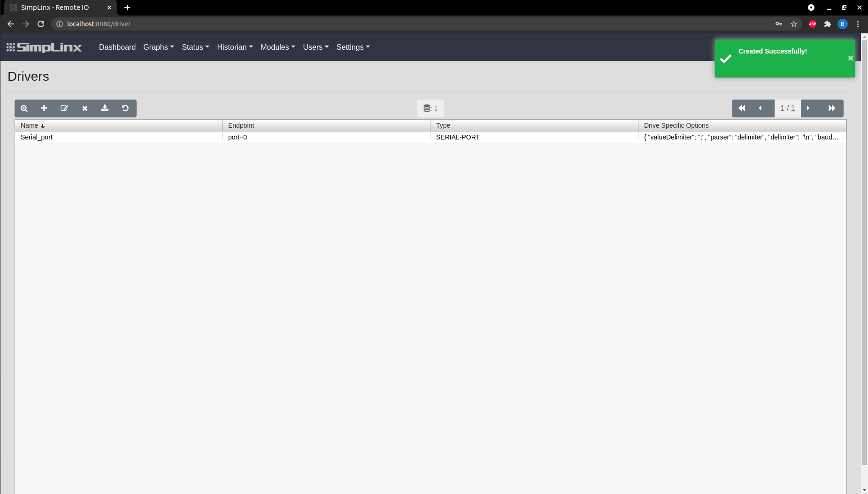The height and width of the screenshot is (494, 868).
Task: Open the Dashboard page
Action: click(117, 47)
